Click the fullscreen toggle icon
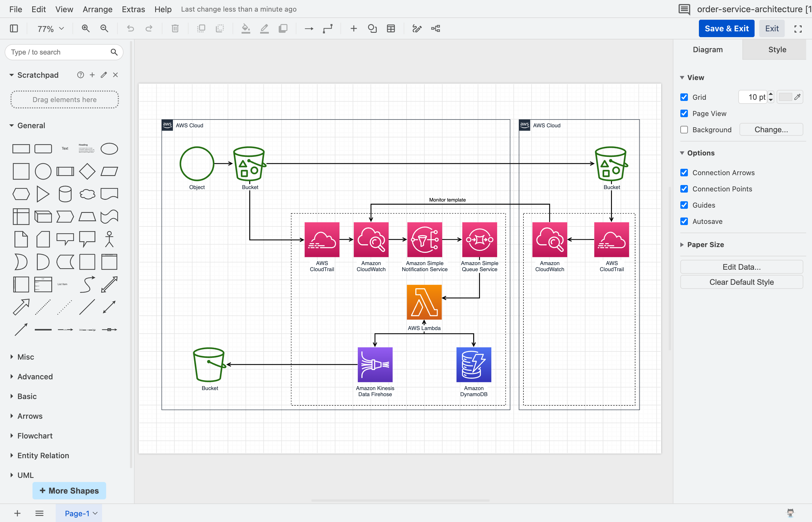The width and height of the screenshot is (812, 522). click(x=798, y=29)
